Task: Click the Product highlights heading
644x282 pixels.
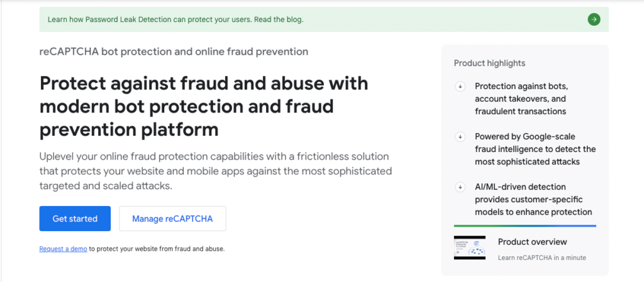Action: (489, 63)
